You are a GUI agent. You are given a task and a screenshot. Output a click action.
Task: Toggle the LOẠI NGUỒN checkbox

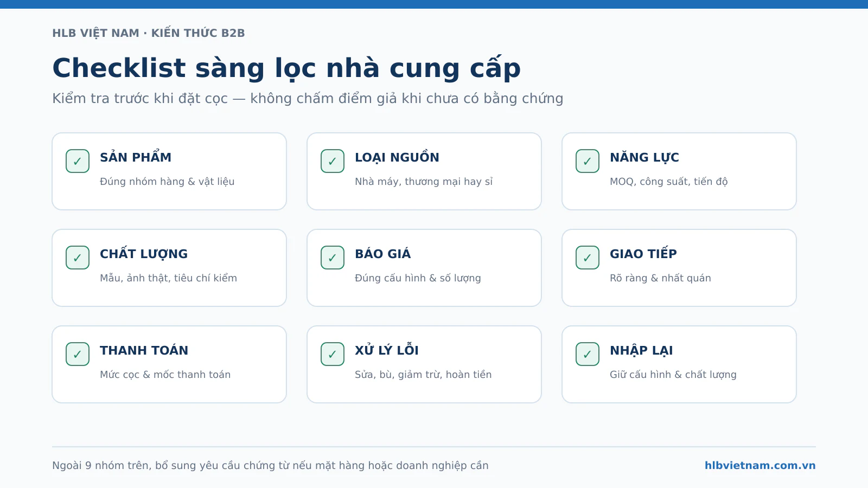[333, 161]
